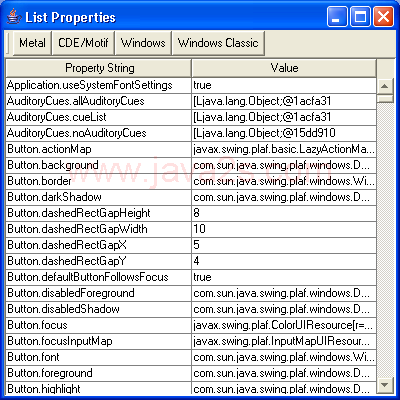
Task: Select the Button.border property cell
Action: (99, 181)
